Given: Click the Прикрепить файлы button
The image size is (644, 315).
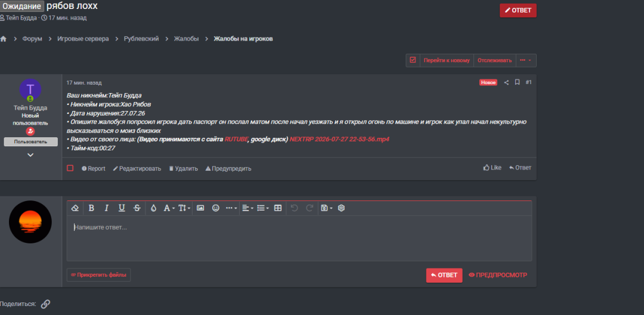Looking at the screenshot, I should pyautogui.click(x=98, y=275).
